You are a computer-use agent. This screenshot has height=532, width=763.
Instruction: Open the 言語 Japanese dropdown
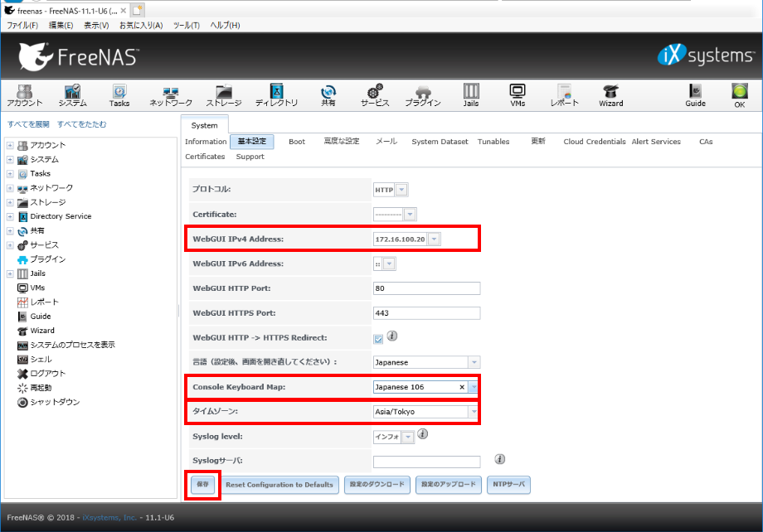pyautogui.click(x=474, y=362)
